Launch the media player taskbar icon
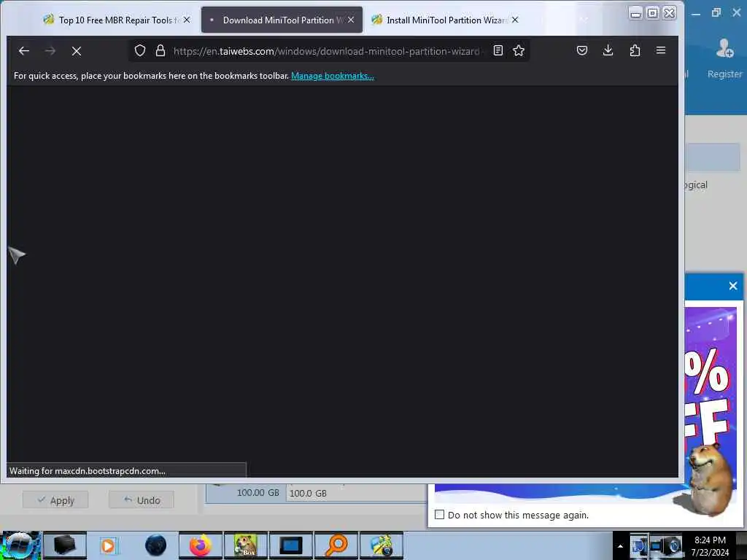This screenshot has height=560, width=747. point(109,545)
